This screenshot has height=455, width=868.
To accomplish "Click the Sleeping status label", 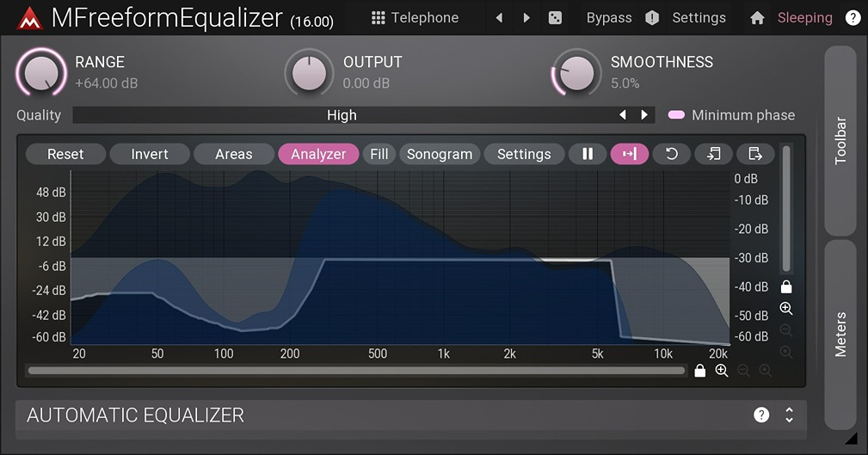I will click(804, 18).
